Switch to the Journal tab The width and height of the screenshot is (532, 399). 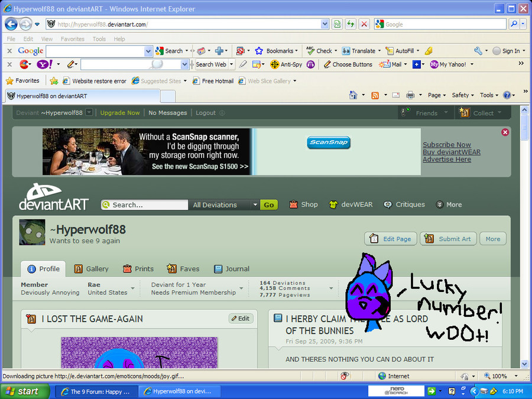(232, 269)
